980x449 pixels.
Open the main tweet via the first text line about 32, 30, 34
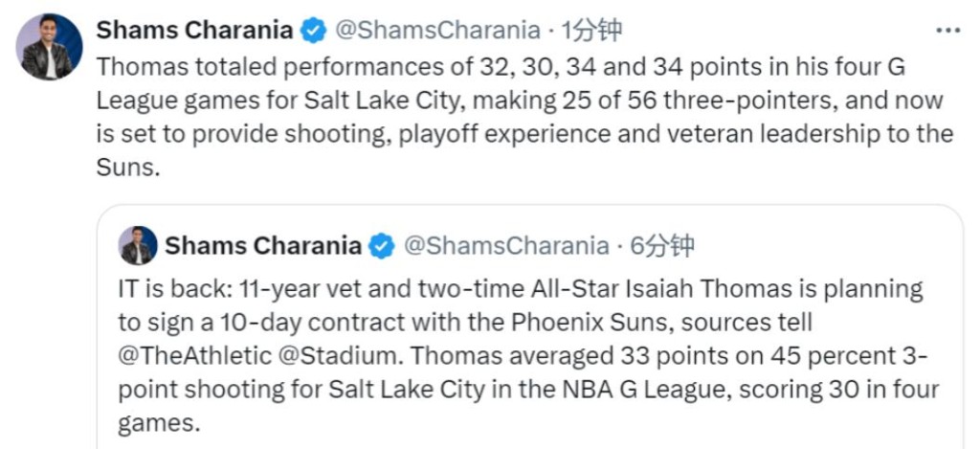500,67
